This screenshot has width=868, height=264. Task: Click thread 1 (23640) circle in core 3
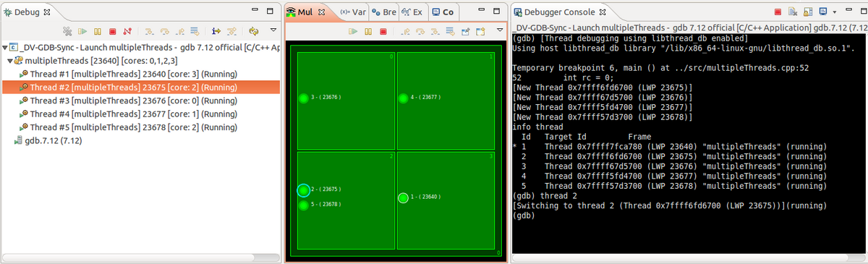point(403,197)
